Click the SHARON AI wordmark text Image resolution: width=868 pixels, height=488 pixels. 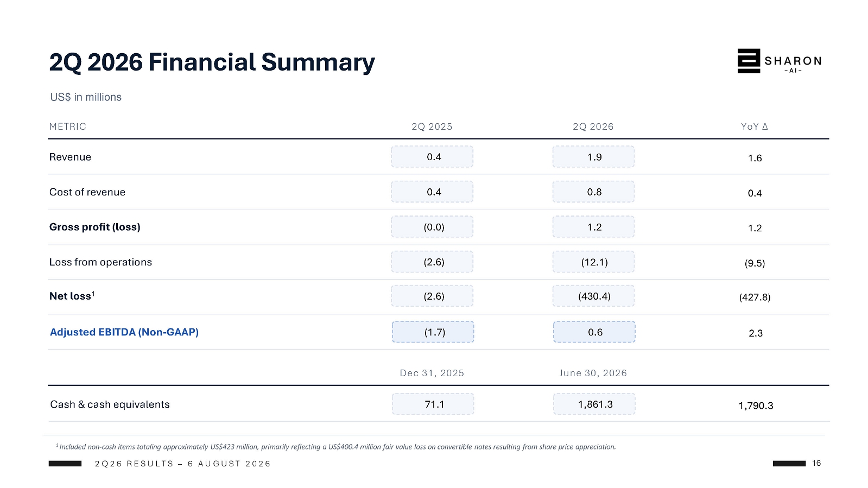793,63
